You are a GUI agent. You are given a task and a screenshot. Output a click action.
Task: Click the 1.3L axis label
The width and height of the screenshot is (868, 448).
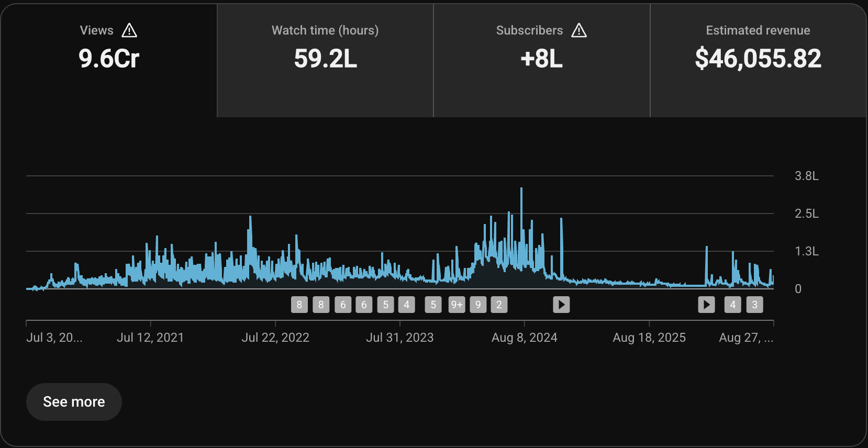806,251
